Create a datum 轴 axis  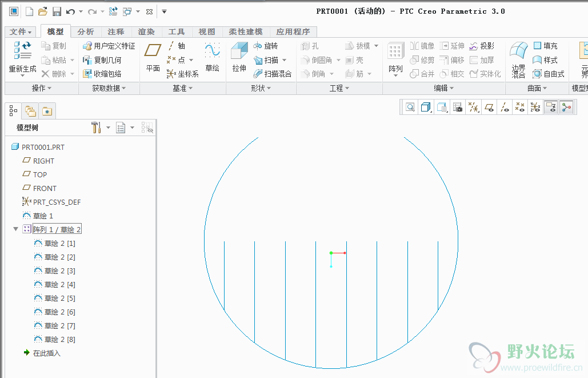[176, 46]
